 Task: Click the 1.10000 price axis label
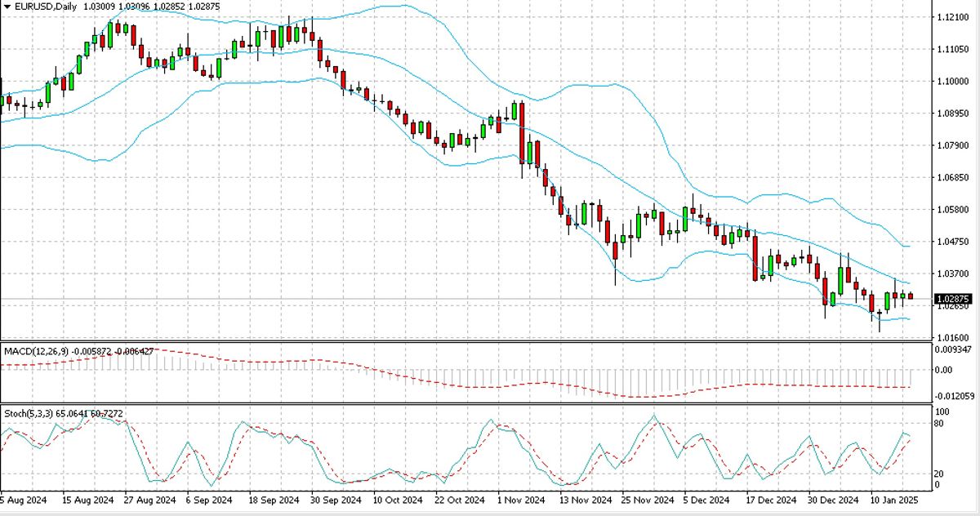tap(953, 82)
